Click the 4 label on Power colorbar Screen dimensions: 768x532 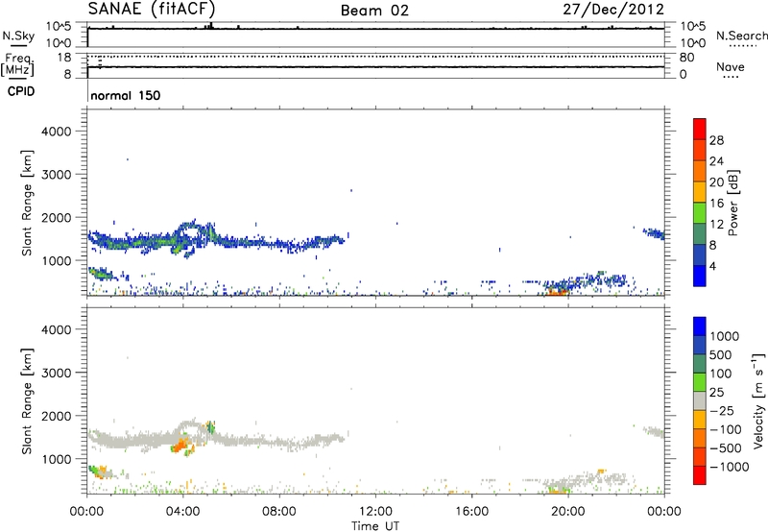pos(713,266)
